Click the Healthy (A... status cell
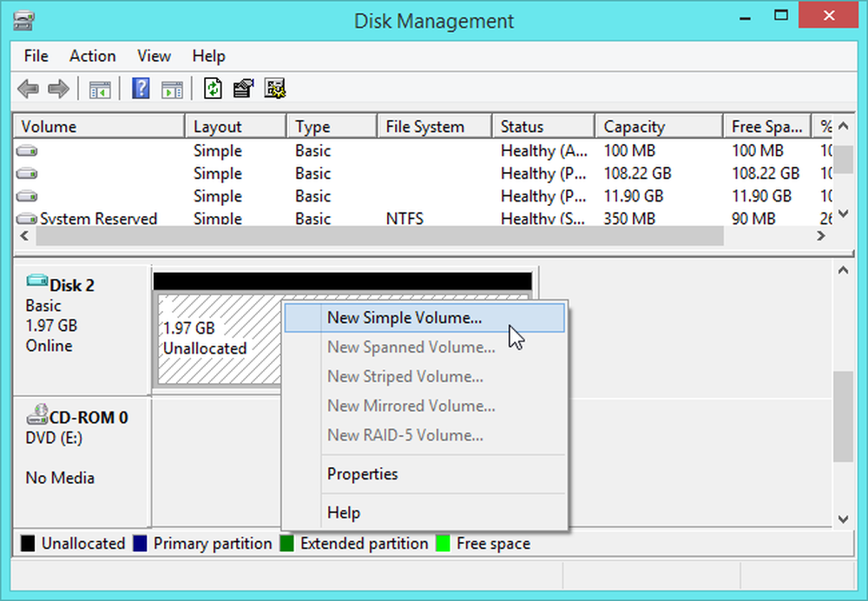868x601 pixels. pos(543,150)
